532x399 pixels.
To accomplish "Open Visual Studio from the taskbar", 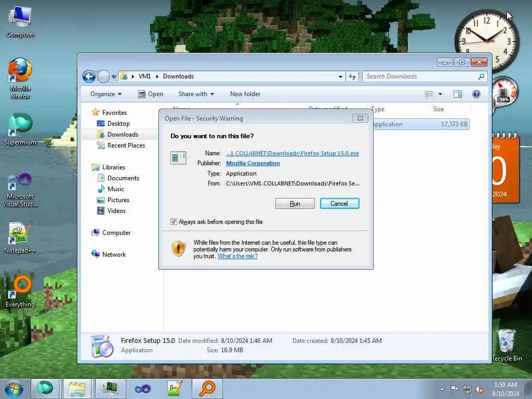I will tap(143, 389).
